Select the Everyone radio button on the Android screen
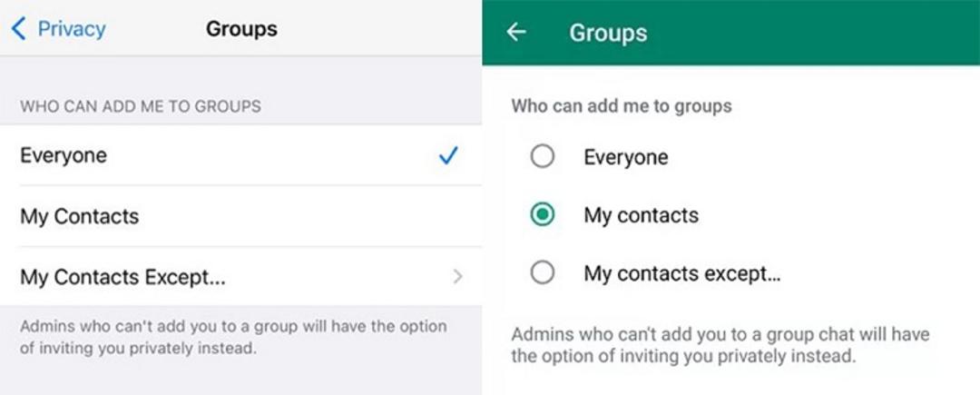The width and height of the screenshot is (980, 395). (542, 156)
